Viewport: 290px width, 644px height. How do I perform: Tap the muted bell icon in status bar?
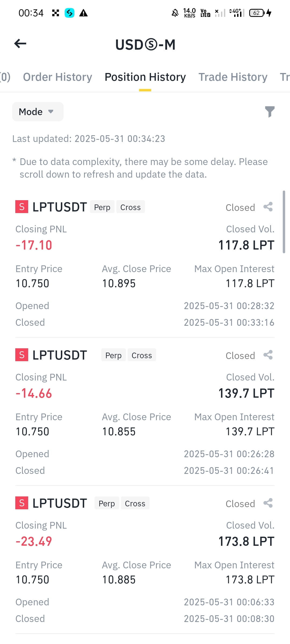175,13
